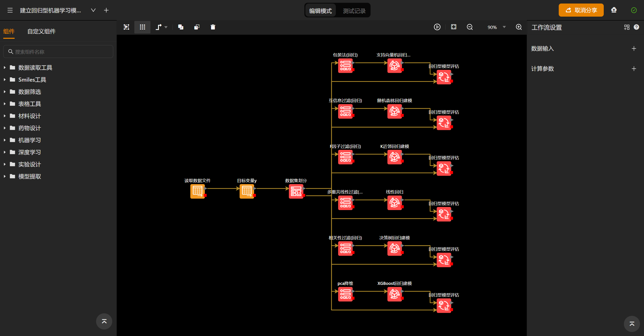Screen dimensions: 644x336
Task: Toggle the grid dots display button
Action: click(142, 27)
